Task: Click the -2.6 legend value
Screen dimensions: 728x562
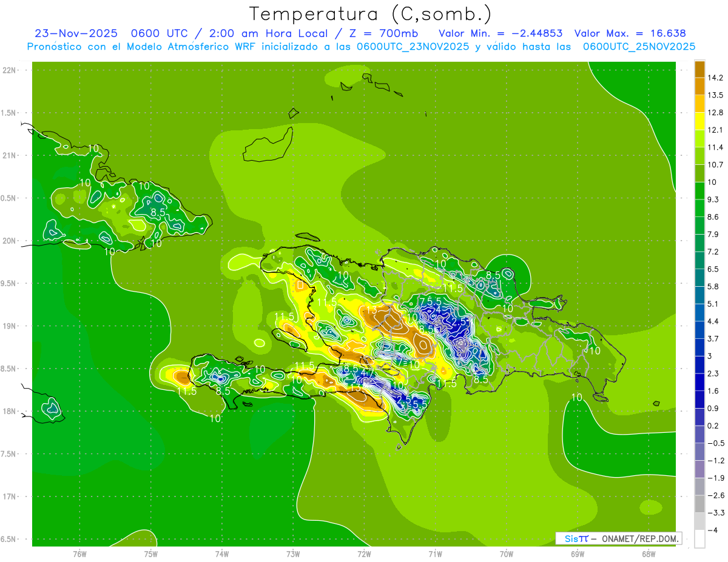Action: (x=715, y=495)
